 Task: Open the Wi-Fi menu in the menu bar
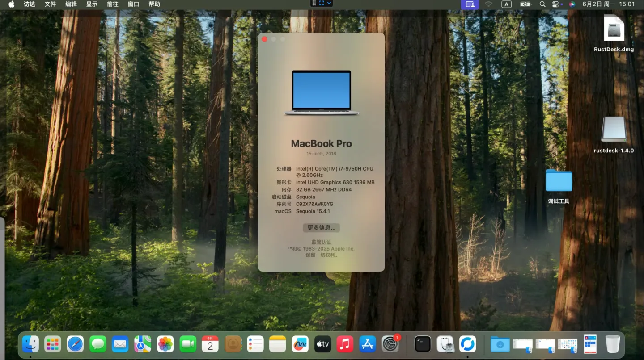(x=488, y=4)
